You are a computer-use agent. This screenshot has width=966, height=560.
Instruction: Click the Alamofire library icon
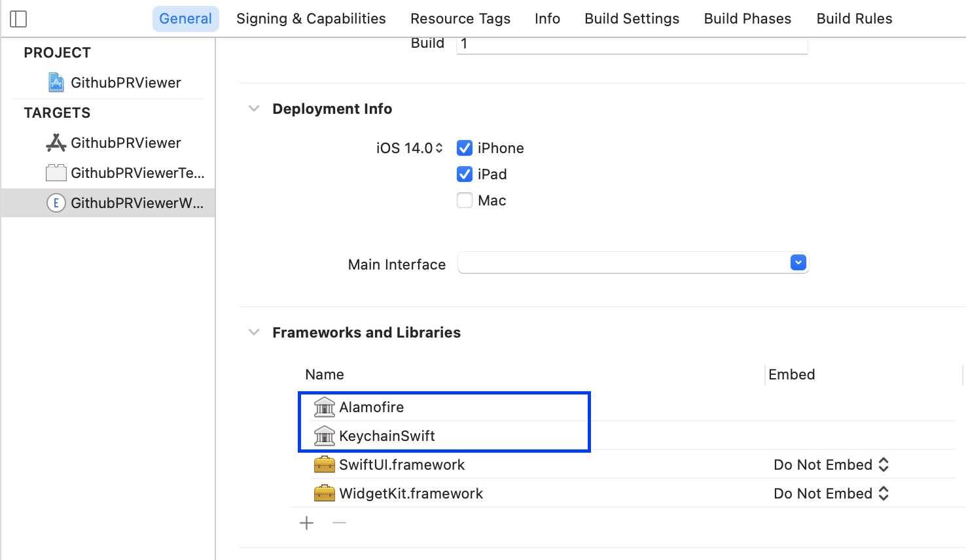click(325, 407)
